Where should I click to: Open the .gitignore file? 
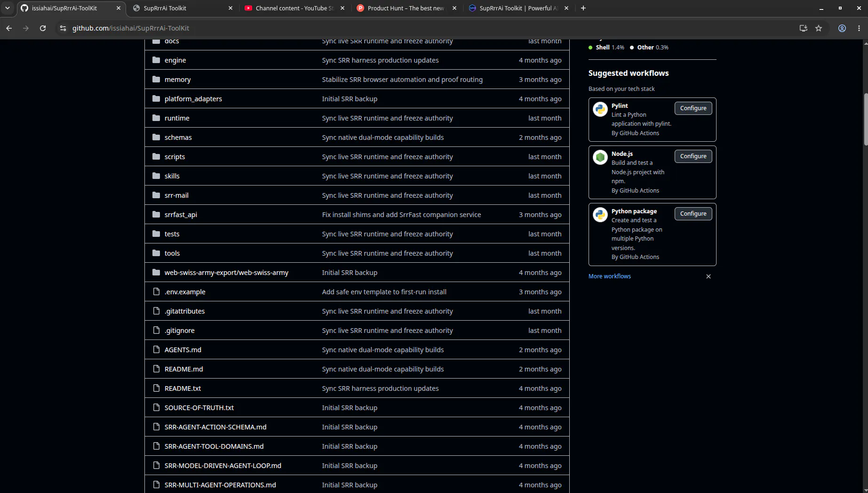[179, 331]
